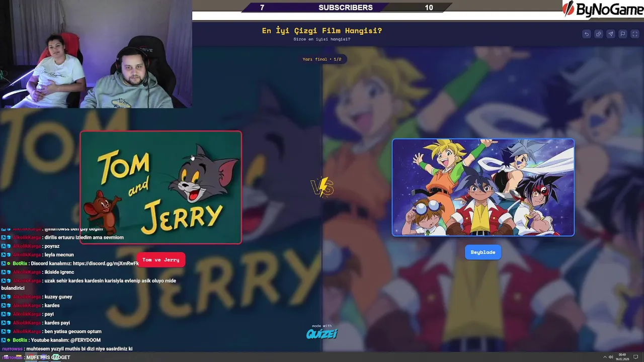This screenshot has height=362, width=644.
Task: Click chat message 'ben yatisa gecuom optum'
Action: 73,331
